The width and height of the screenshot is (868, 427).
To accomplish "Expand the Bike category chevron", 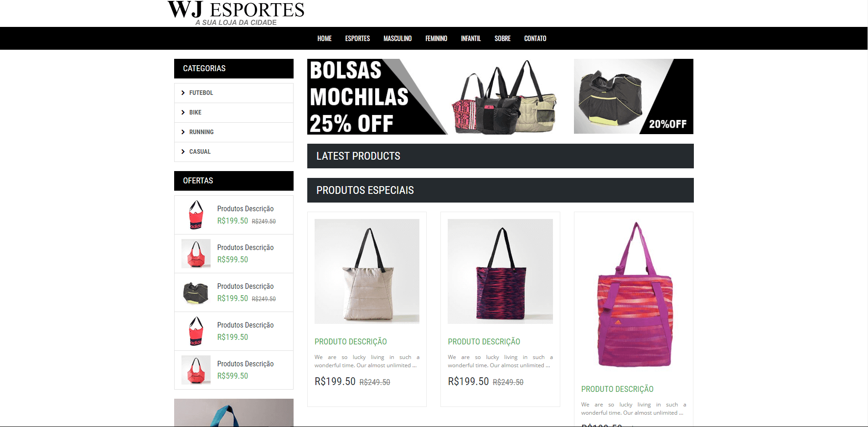I will coord(183,112).
